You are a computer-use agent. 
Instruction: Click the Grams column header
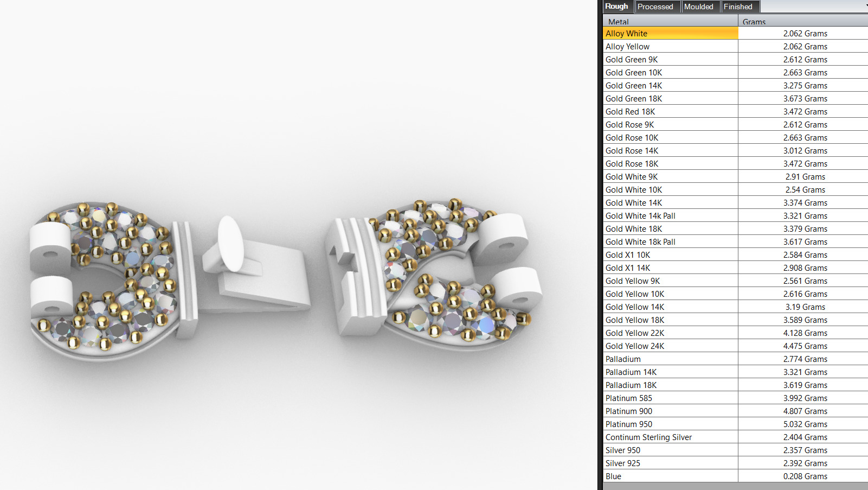[x=803, y=21]
